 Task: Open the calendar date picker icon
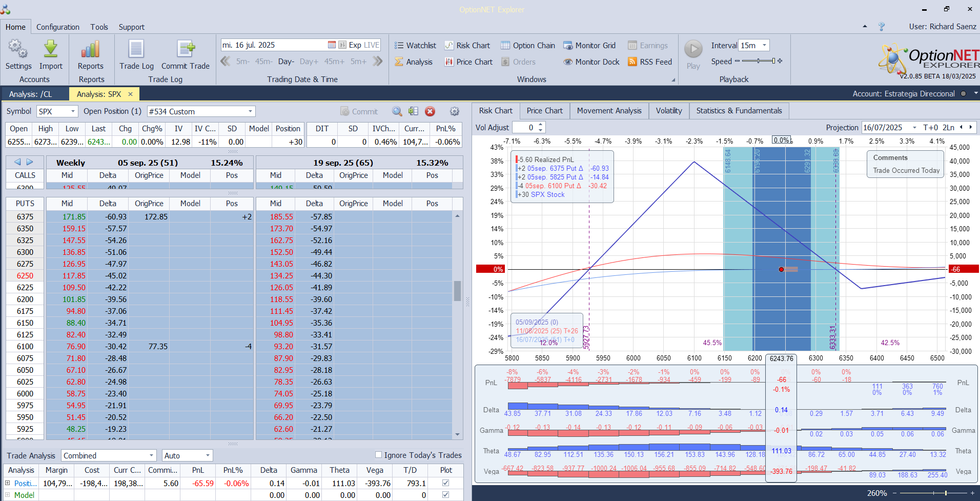point(332,45)
